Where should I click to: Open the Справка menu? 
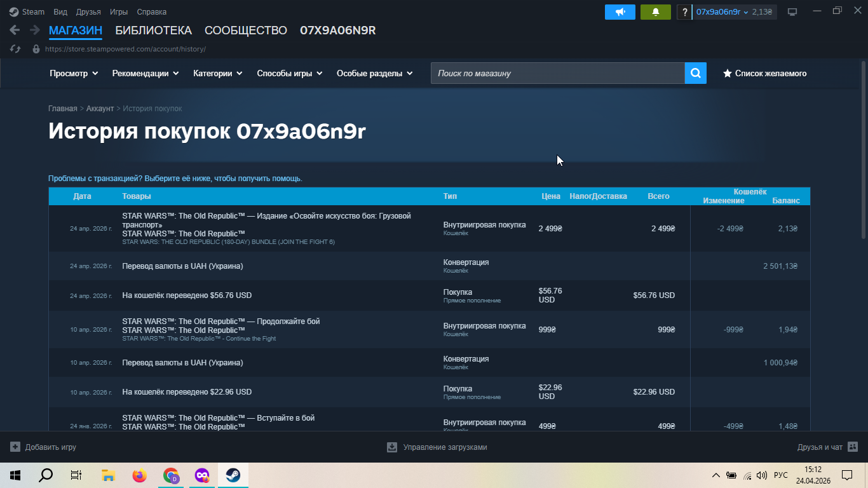coord(151,11)
